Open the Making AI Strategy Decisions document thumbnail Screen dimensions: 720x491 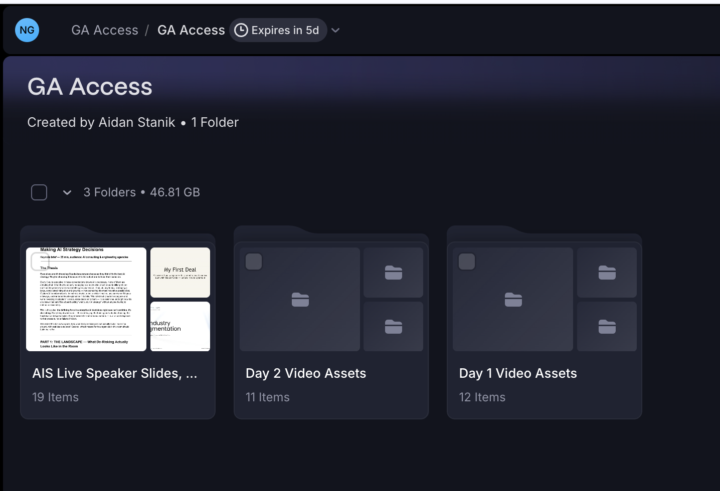pos(86,299)
